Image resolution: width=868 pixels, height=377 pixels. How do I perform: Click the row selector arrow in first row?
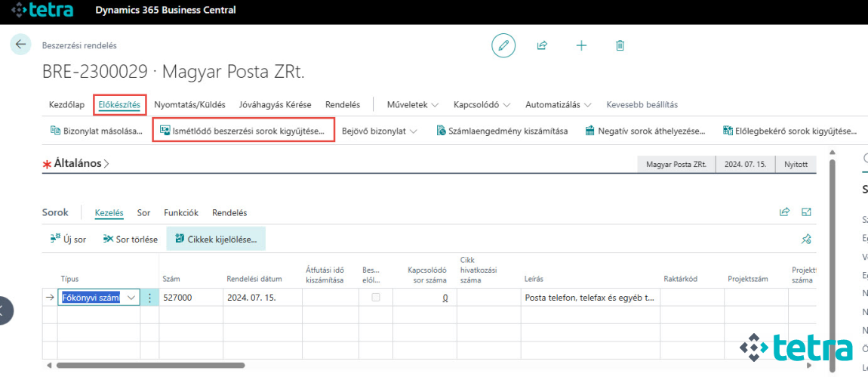click(x=50, y=298)
